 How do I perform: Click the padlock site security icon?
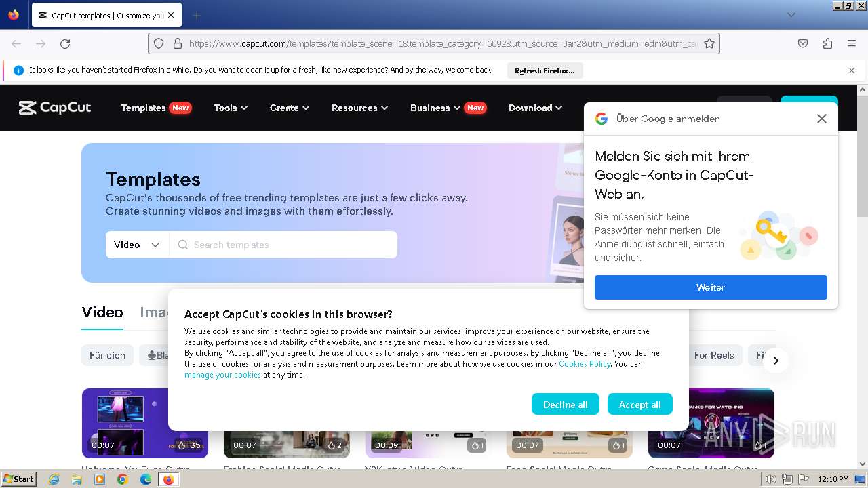click(x=178, y=43)
